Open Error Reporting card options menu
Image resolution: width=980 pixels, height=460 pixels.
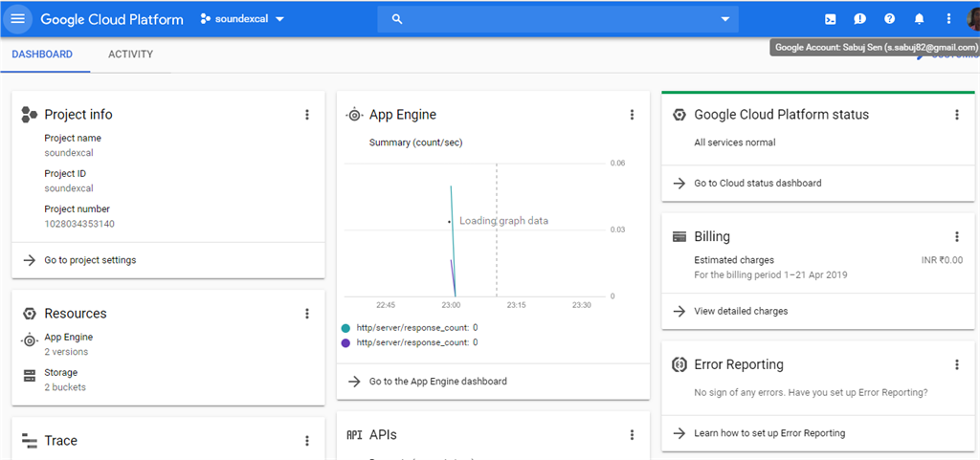coord(956,364)
